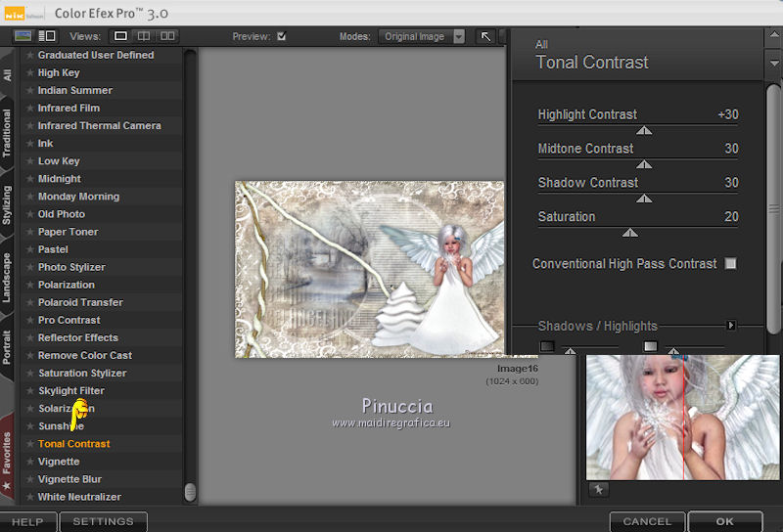Mark Vignette filter as favorite star
The height and width of the screenshot is (532, 783).
[30, 462]
